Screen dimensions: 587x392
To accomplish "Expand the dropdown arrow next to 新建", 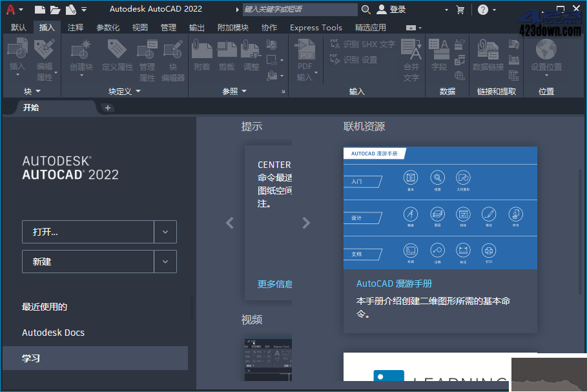I will (x=165, y=262).
